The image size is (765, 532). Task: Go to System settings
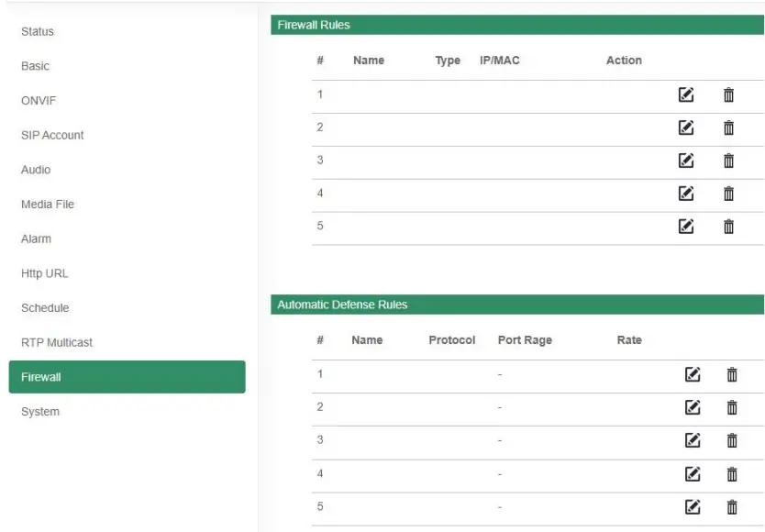point(40,412)
